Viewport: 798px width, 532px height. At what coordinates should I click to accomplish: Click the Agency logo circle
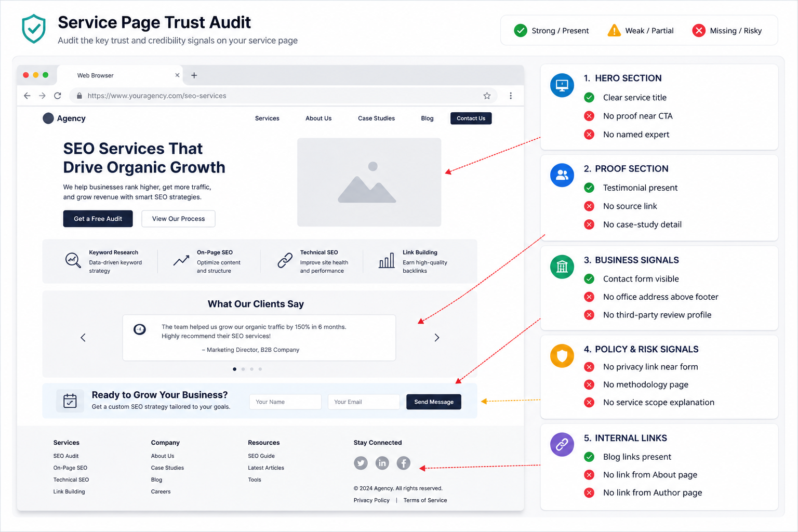click(48, 118)
